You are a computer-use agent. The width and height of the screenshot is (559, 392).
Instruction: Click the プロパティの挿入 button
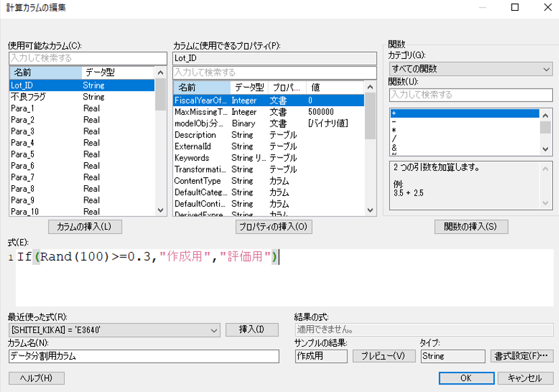point(274,226)
